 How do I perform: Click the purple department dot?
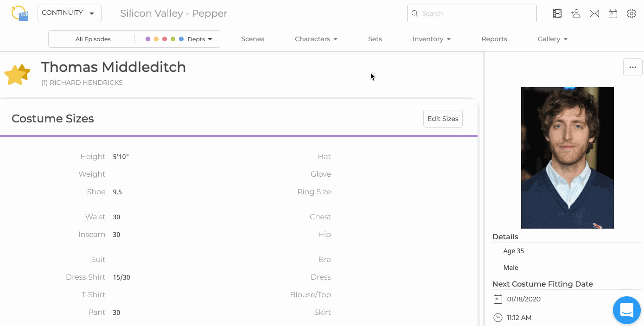pos(148,39)
